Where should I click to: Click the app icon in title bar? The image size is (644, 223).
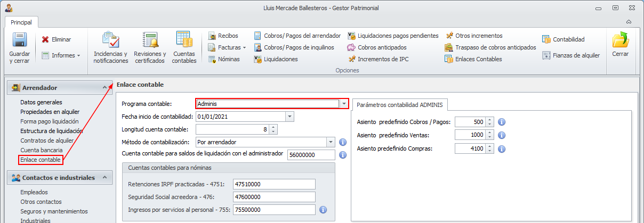tap(9, 8)
